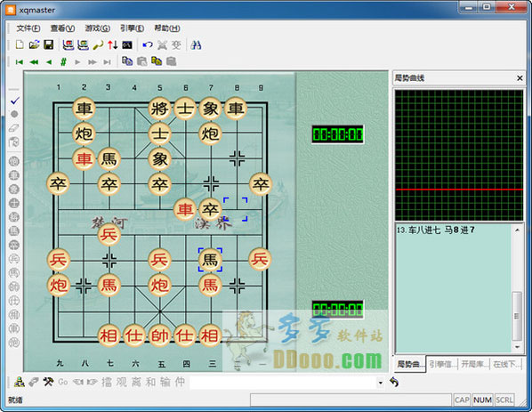Select the eraser tool in left sidebar

point(14,128)
